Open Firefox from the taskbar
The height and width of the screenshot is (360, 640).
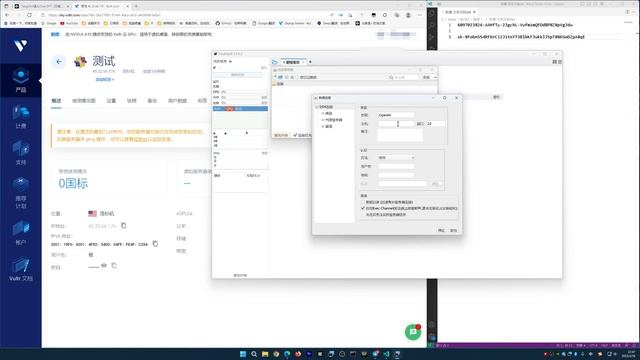[298, 354]
